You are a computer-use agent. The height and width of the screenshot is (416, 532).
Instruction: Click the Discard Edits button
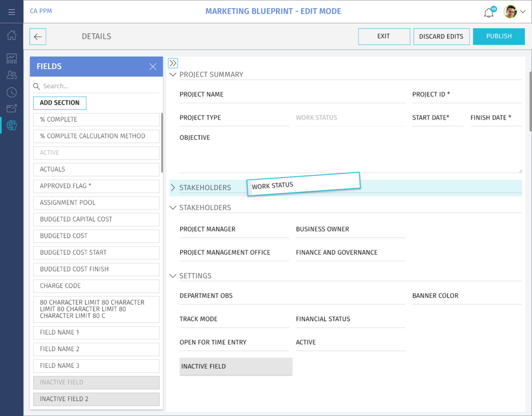tap(441, 36)
